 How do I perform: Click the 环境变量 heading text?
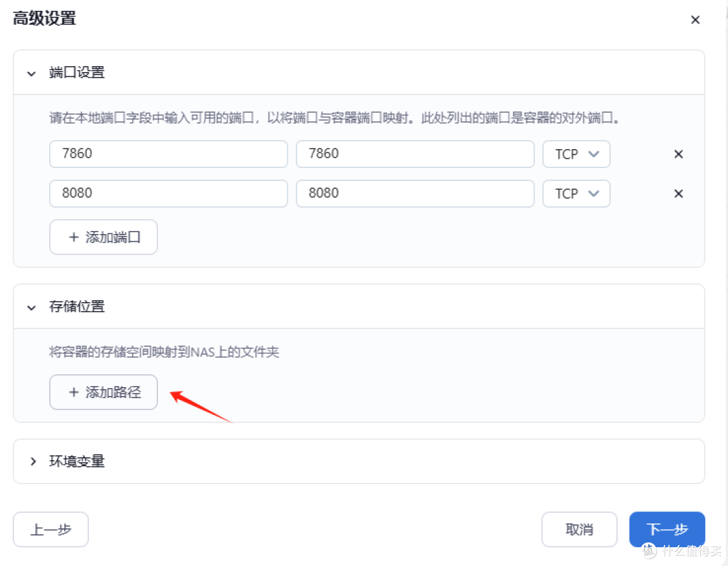[77, 461]
